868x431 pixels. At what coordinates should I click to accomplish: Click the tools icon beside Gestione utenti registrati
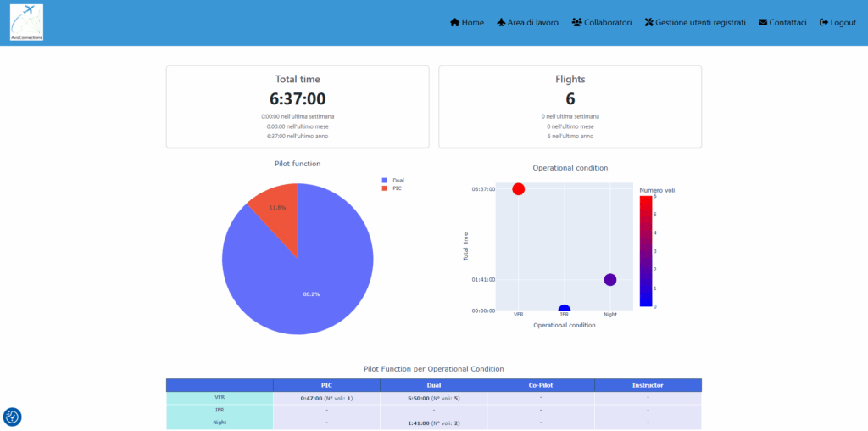[649, 23]
